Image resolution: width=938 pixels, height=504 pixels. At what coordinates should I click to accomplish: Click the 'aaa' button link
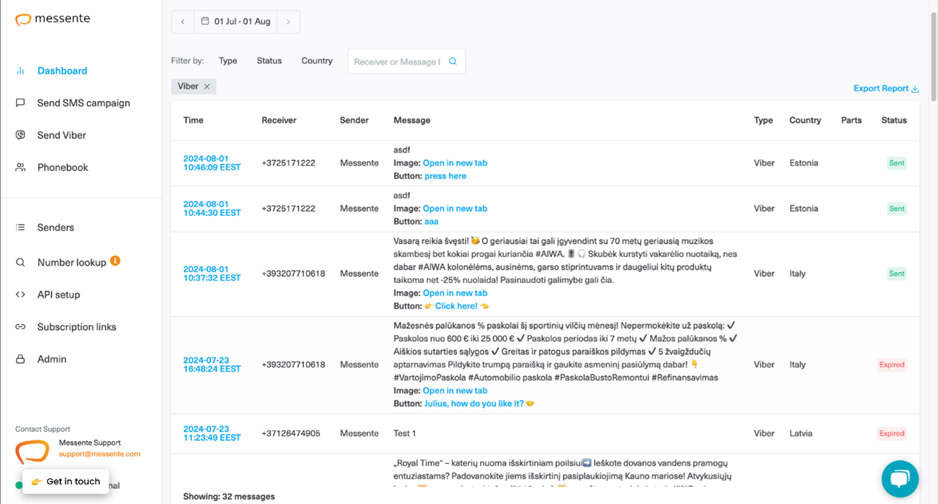coord(431,221)
